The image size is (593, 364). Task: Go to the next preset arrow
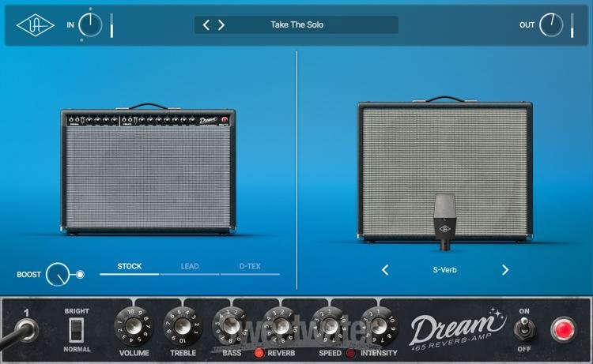221,25
